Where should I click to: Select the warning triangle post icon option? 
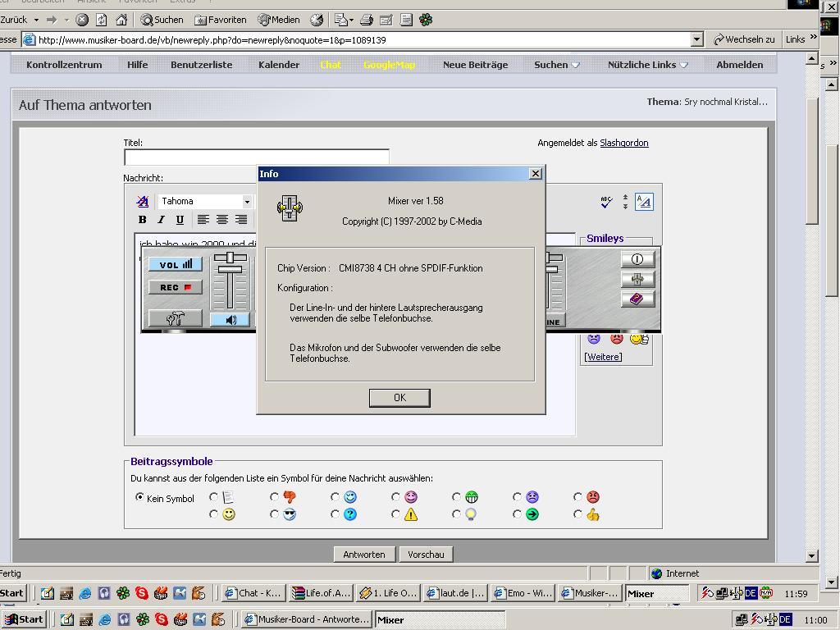(x=395, y=514)
